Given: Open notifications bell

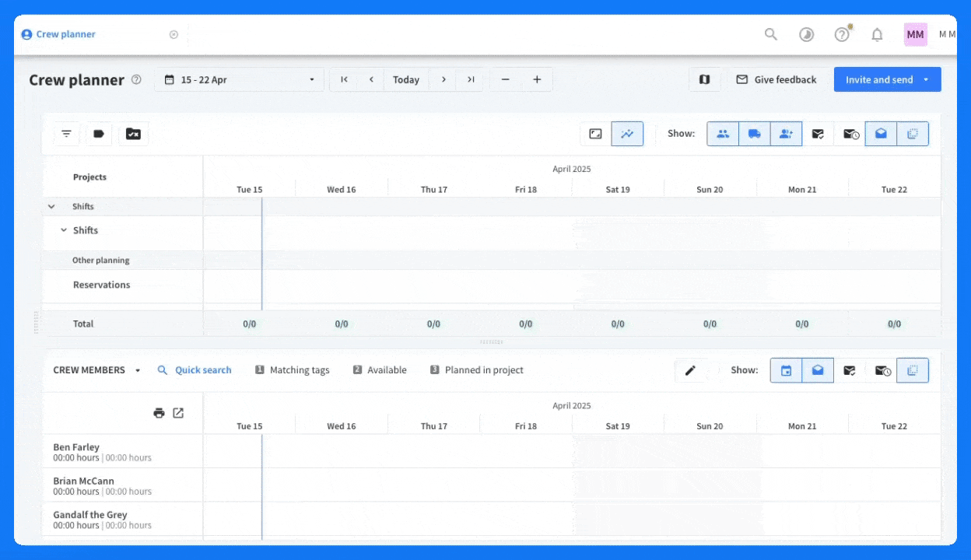Looking at the screenshot, I should [877, 34].
